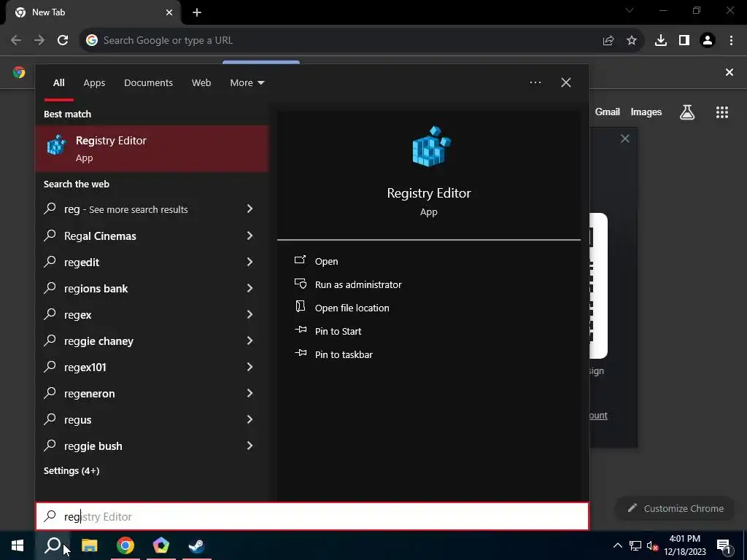This screenshot has height=560, width=747.
Task: Open File Explorer from the taskbar
Action: click(x=89, y=545)
